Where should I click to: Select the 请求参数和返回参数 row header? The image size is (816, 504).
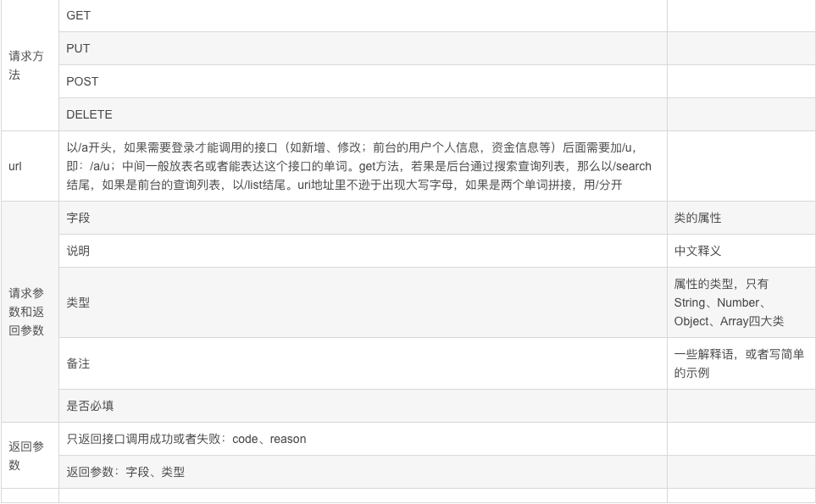click(26, 312)
